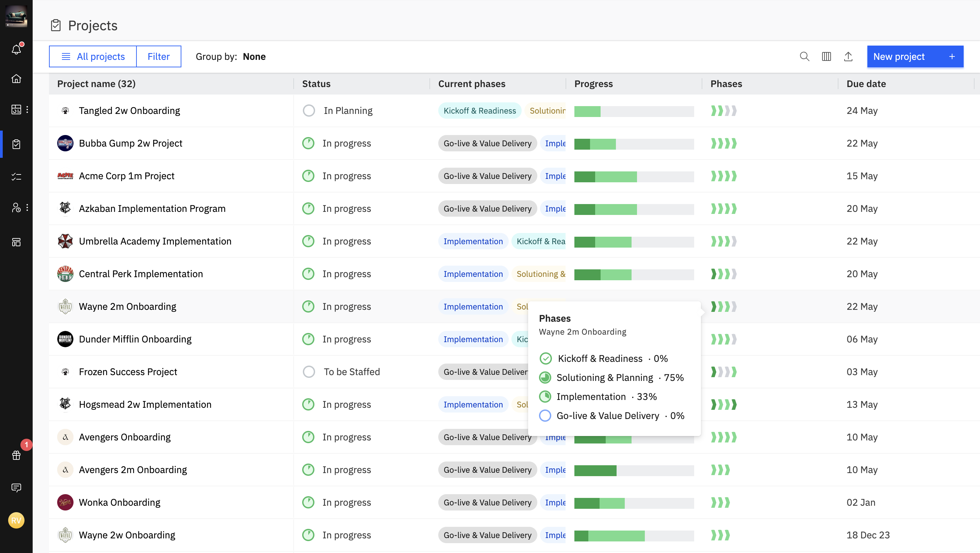Open the chat feedback sidebar icon

[x=16, y=488]
